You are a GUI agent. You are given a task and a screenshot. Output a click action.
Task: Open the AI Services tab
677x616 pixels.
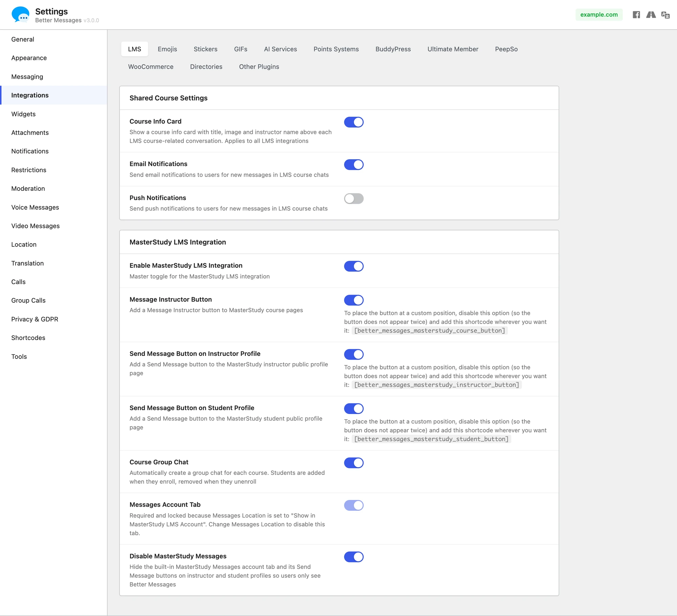pos(280,49)
